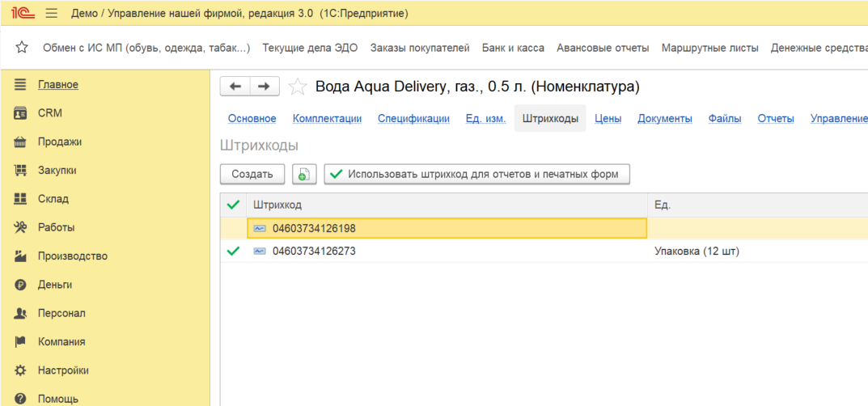Click the Закупки cart icon
Viewport: 868px width, 406px height.
[x=20, y=171]
